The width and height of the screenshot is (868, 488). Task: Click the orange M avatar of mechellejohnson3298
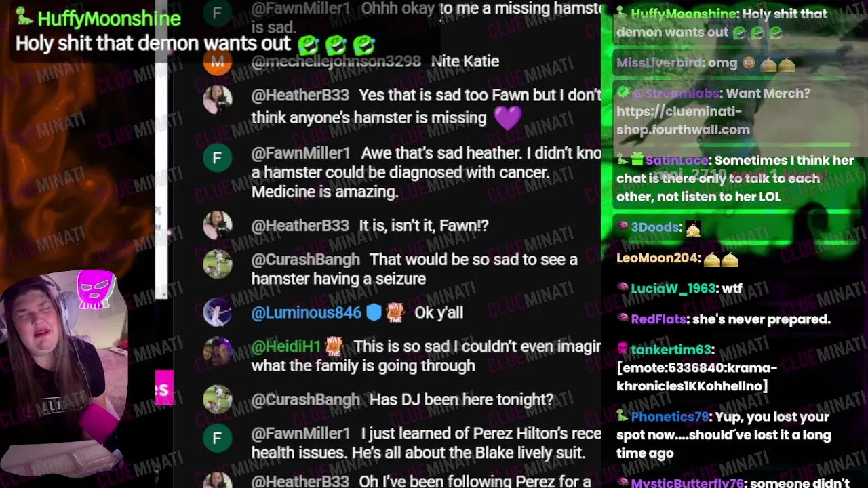point(217,62)
